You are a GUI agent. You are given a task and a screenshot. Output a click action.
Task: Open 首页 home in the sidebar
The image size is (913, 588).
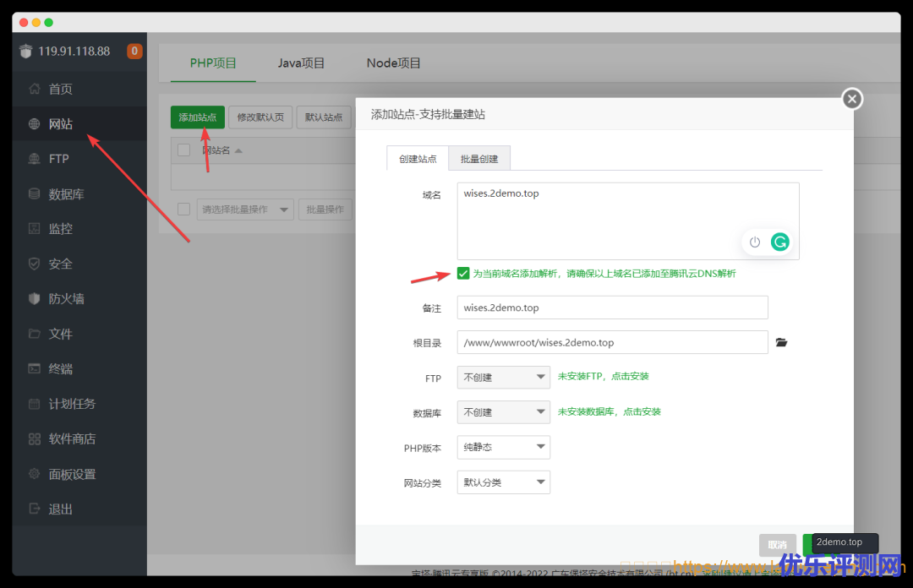point(60,89)
